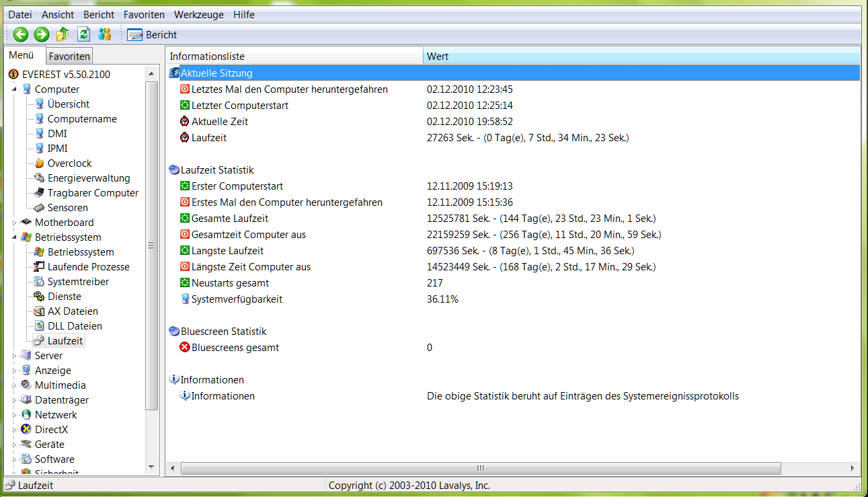The width and height of the screenshot is (868, 497).
Task: Select the Letzter Computerstart row
Action: coord(514,106)
